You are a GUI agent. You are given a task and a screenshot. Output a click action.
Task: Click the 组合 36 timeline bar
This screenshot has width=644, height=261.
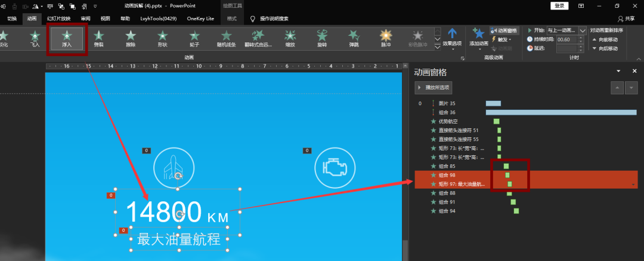562,112
